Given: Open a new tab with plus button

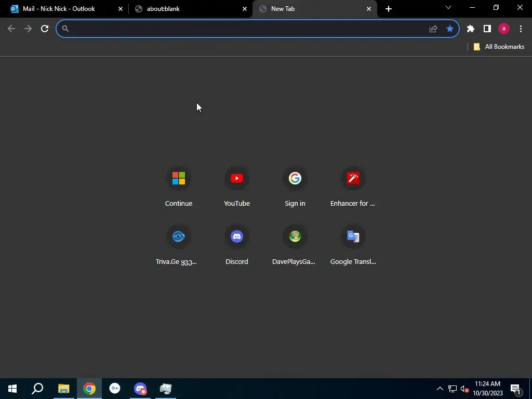Looking at the screenshot, I should [x=389, y=9].
